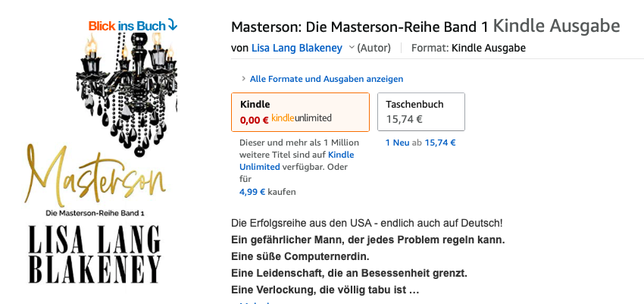
Task: Click the book title heading Masterson Band 1
Action: 360,27
